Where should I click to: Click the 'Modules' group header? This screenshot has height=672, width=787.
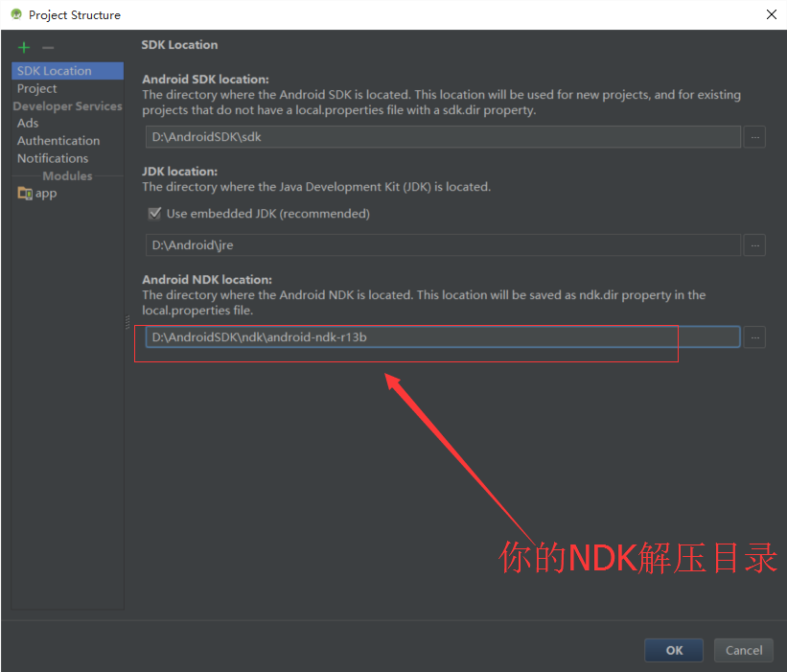[67, 176]
